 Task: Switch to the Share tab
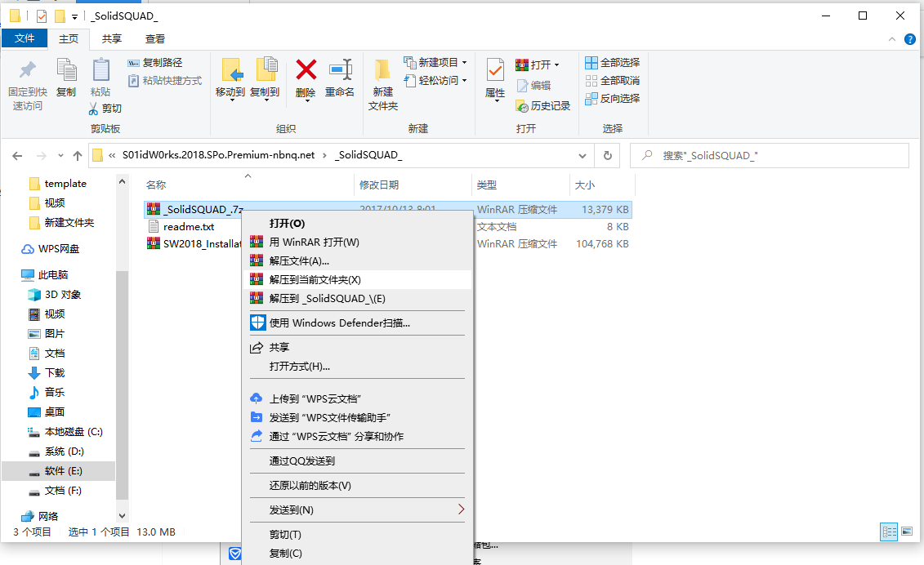[111, 39]
